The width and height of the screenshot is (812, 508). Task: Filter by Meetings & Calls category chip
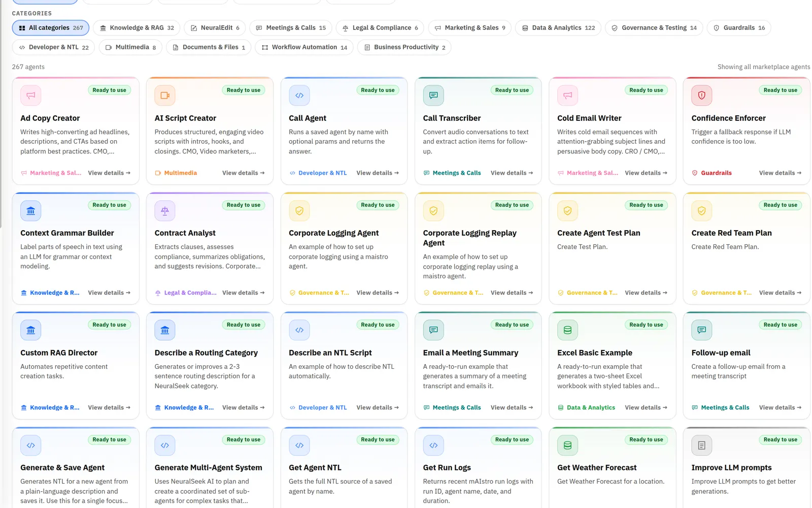(x=291, y=28)
